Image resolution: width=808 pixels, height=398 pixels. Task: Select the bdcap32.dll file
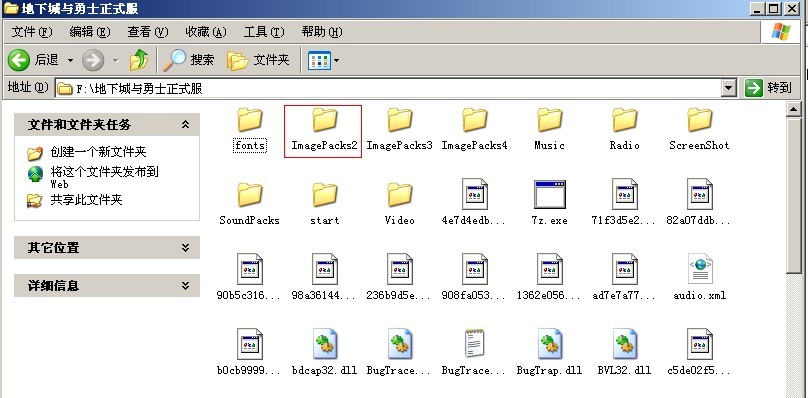click(325, 352)
